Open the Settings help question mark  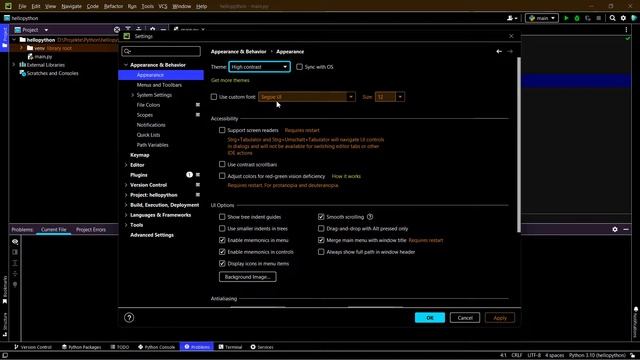[129, 318]
